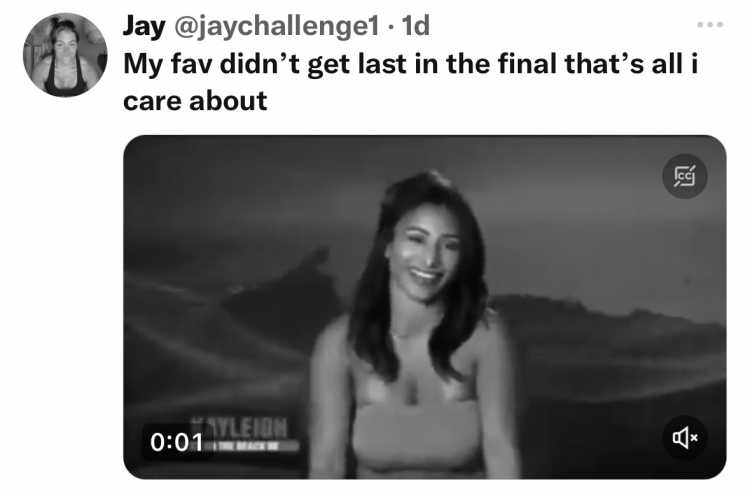The height and width of the screenshot is (494, 750).
Task: Open Jay's profile picture
Action: (65, 55)
